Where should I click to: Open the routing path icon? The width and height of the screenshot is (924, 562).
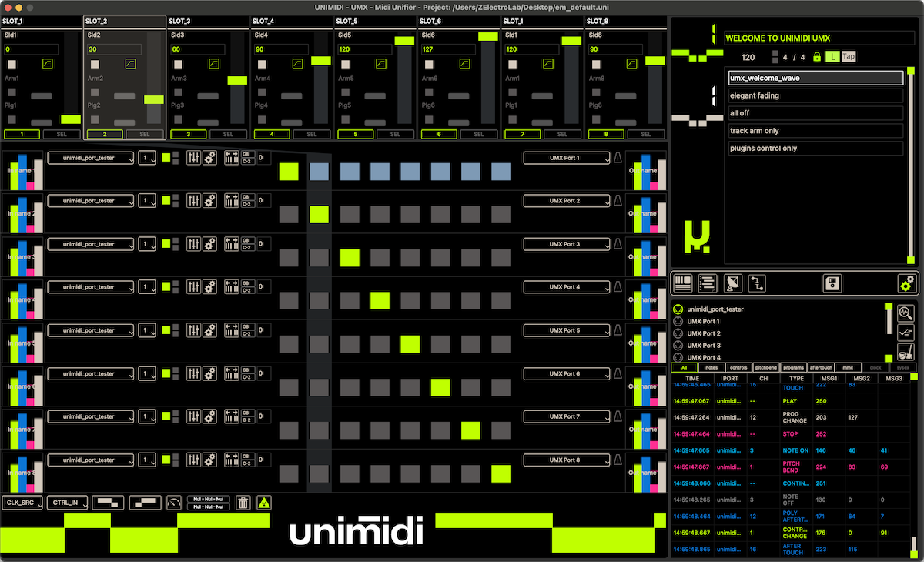click(758, 283)
